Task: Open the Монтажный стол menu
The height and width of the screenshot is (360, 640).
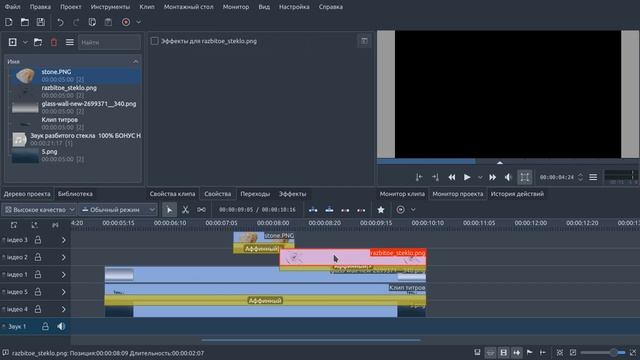Action: 189,7
